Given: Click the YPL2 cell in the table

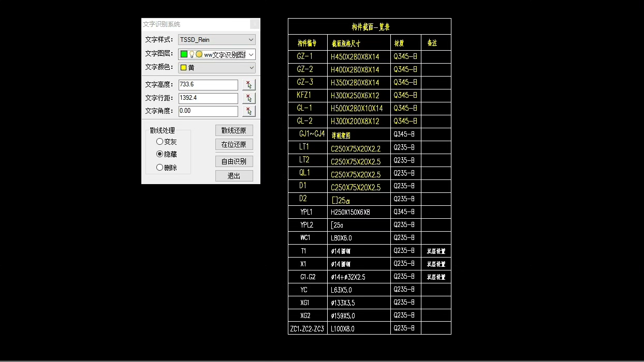Looking at the screenshot, I should click(x=307, y=225).
